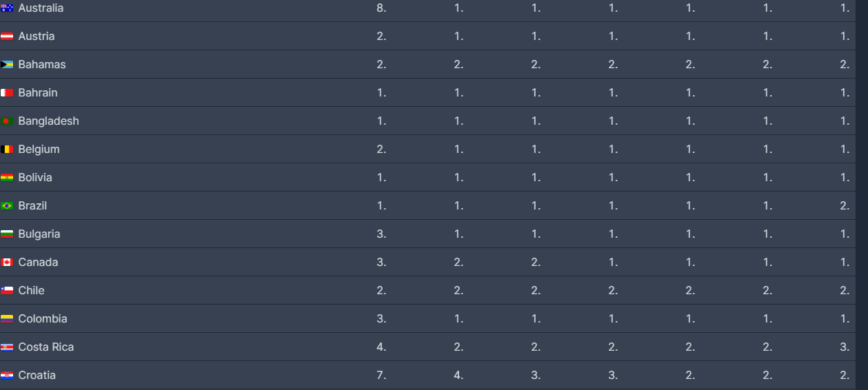Click Costa Rica's first-column value 4.
Image resolution: width=868 pixels, height=390 pixels.
pos(381,347)
